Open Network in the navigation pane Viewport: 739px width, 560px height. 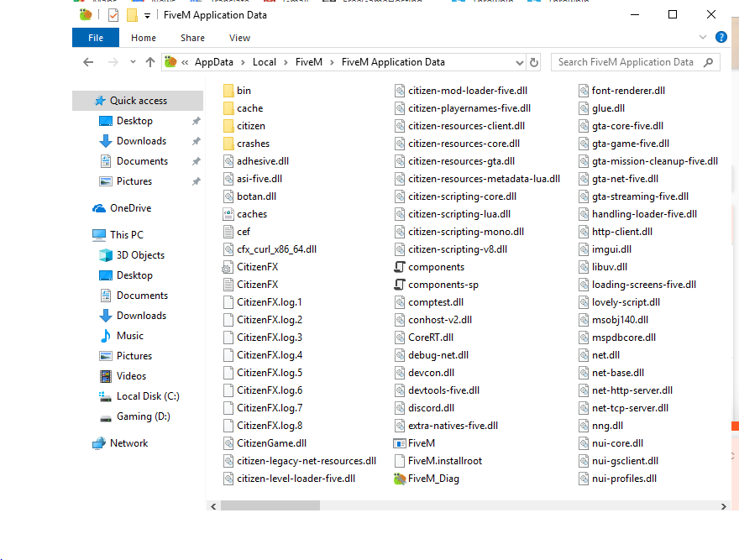[120, 443]
